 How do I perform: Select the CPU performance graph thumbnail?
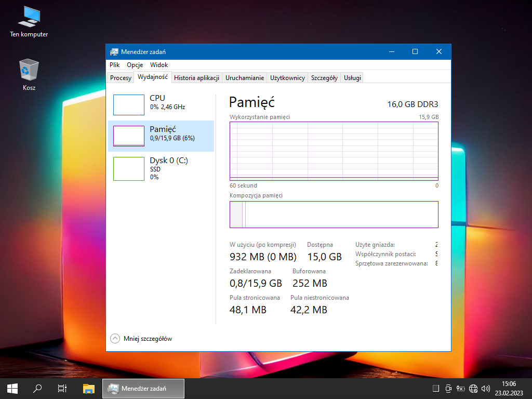click(x=129, y=104)
